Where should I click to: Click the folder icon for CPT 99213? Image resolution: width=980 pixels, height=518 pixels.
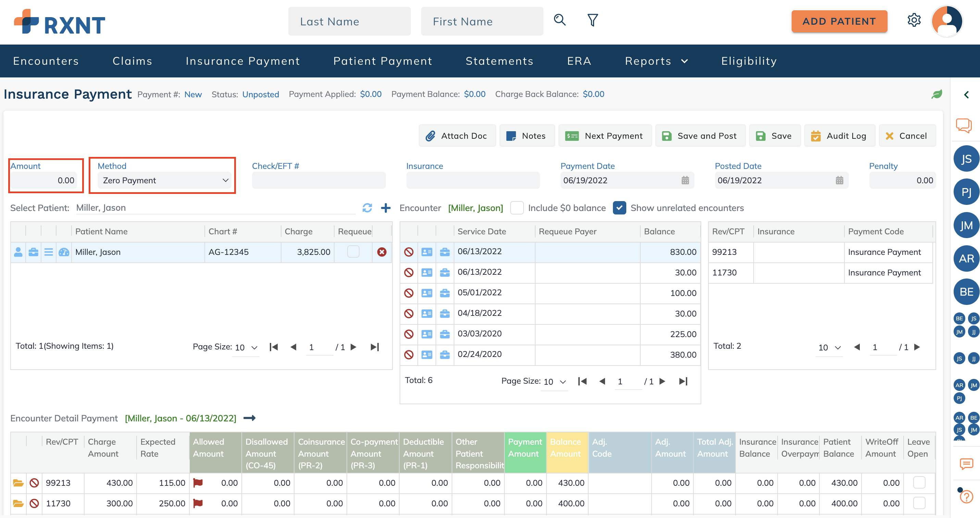18,483
